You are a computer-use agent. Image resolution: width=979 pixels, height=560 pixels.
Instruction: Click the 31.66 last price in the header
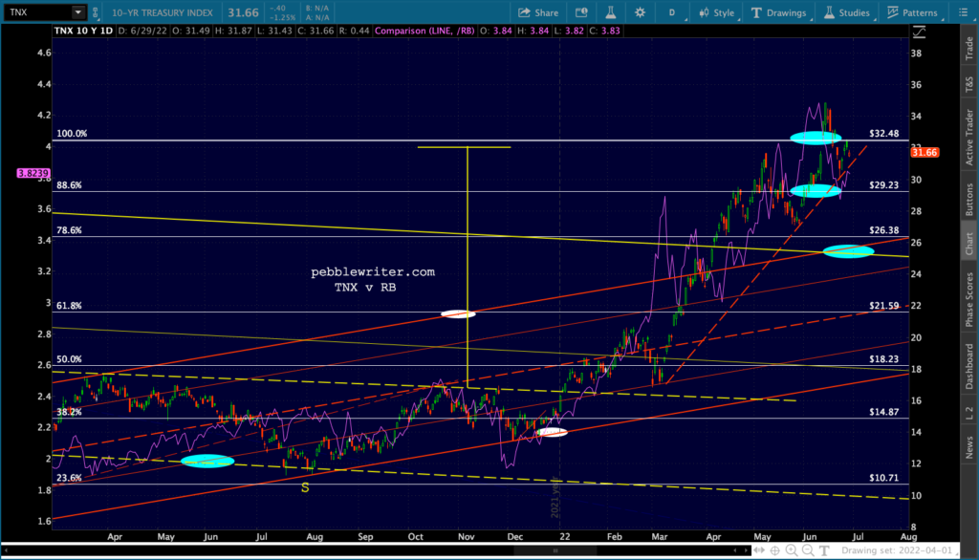242,12
